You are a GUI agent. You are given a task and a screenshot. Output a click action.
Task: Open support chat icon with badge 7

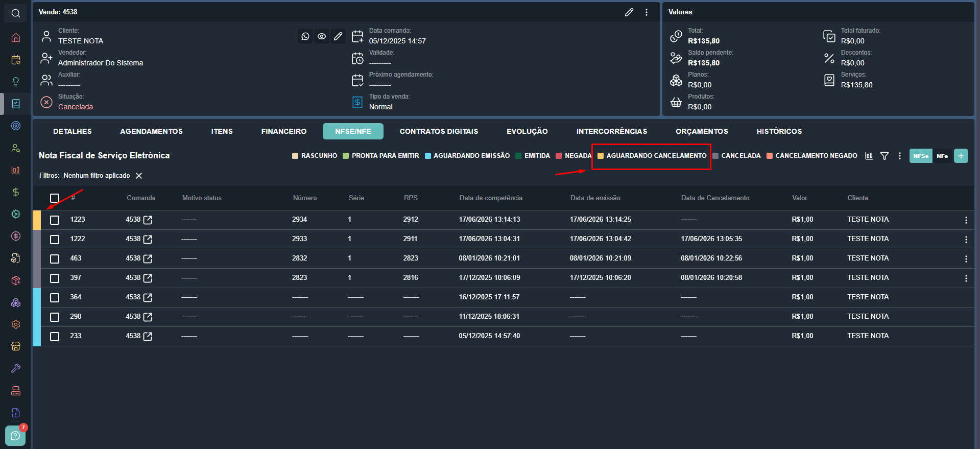[x=15, y=436]
